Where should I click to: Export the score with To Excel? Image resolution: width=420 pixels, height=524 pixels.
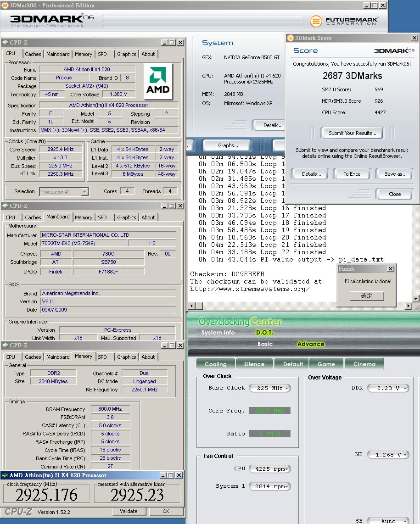(353, 174)
